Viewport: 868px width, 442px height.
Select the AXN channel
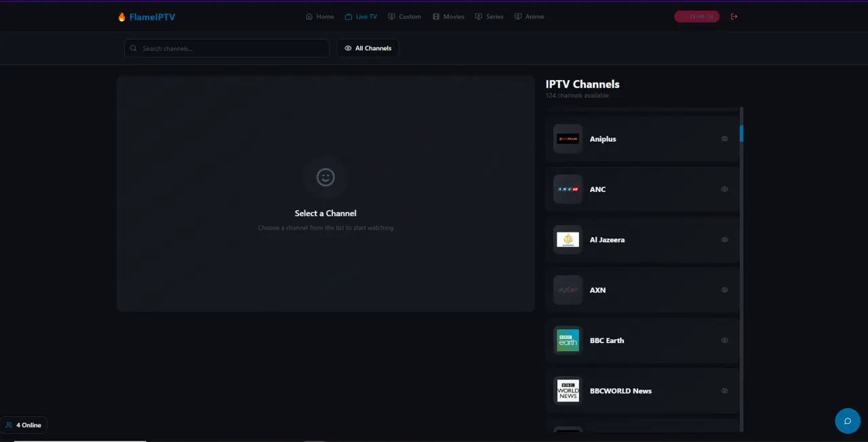(642, 290)
